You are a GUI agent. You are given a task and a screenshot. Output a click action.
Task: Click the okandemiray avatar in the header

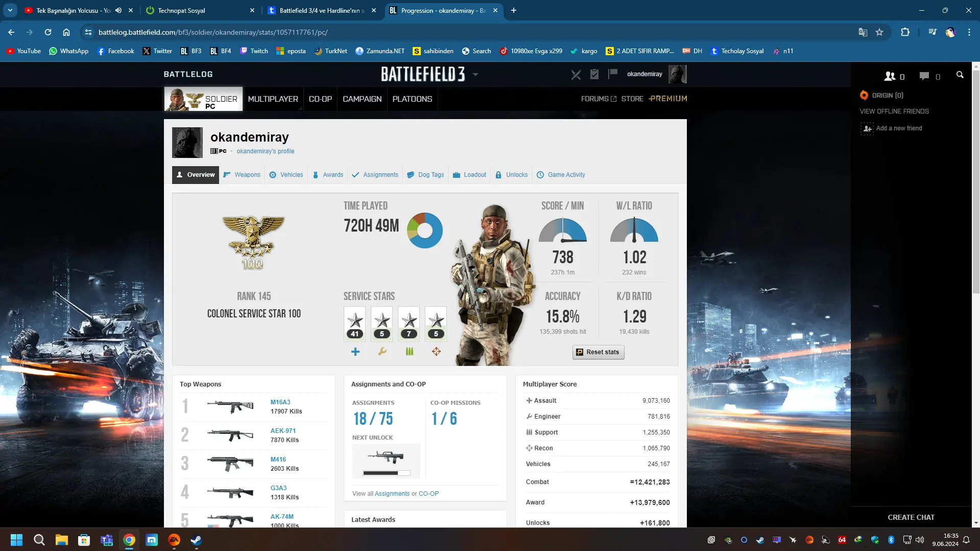pos(678,74)
